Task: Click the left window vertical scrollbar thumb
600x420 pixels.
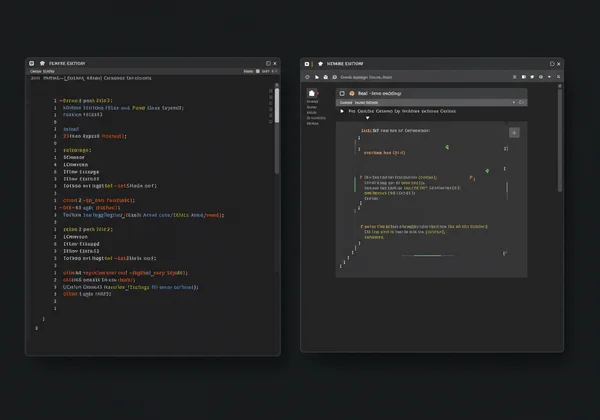Action: (x=277, y=105)
